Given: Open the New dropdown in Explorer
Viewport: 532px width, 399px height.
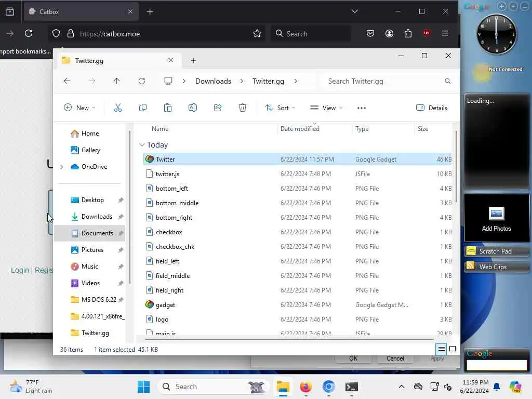Looking at the screenshot, I should pyautogui.click(x=79, y=108).
